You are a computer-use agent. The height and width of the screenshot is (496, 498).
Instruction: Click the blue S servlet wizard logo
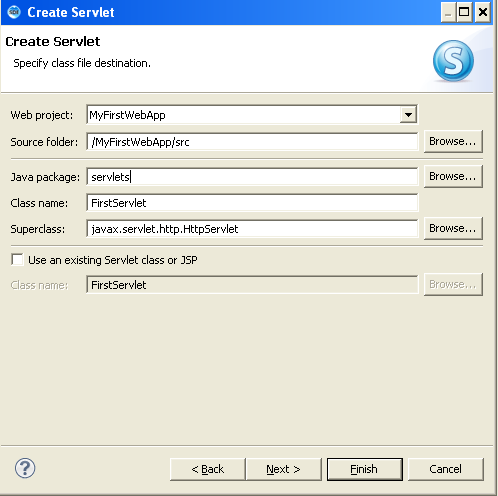(x=453, y=61)
